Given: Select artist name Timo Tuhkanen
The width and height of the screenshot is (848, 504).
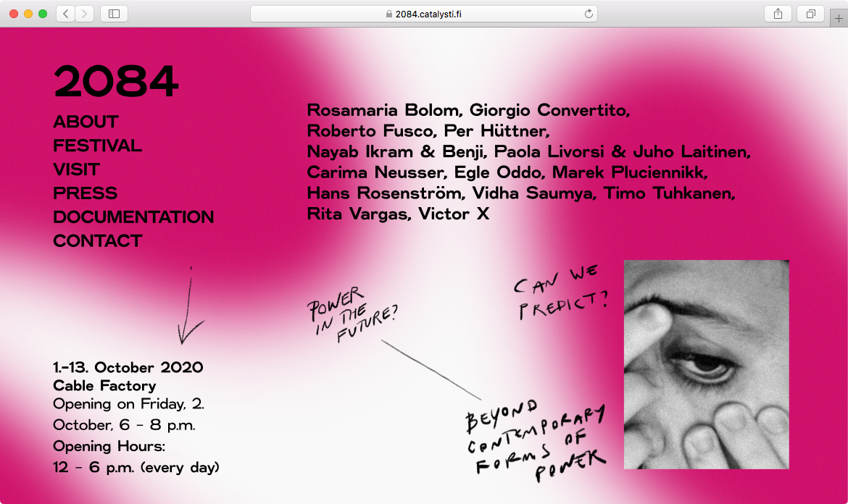Looking at the screenshot, I should 669,193.
